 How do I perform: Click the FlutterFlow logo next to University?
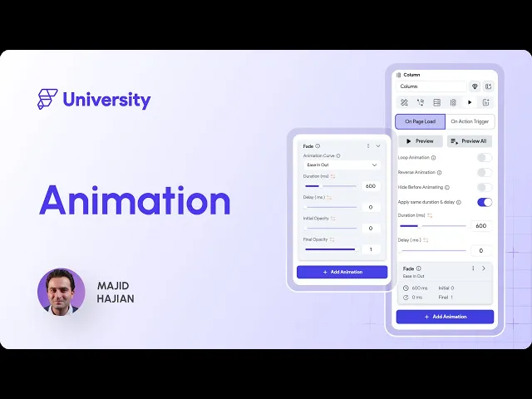point(47,99)
